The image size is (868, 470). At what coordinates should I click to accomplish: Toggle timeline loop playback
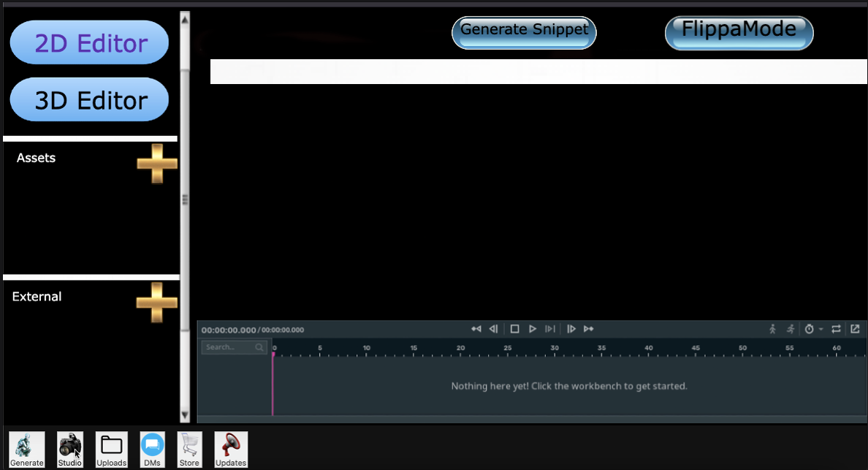pyautogui.click(x=837, y=329)
